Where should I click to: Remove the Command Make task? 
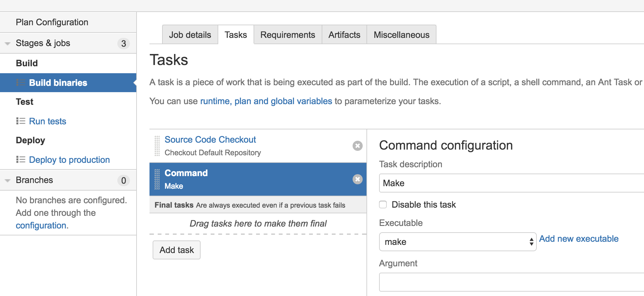357,179
